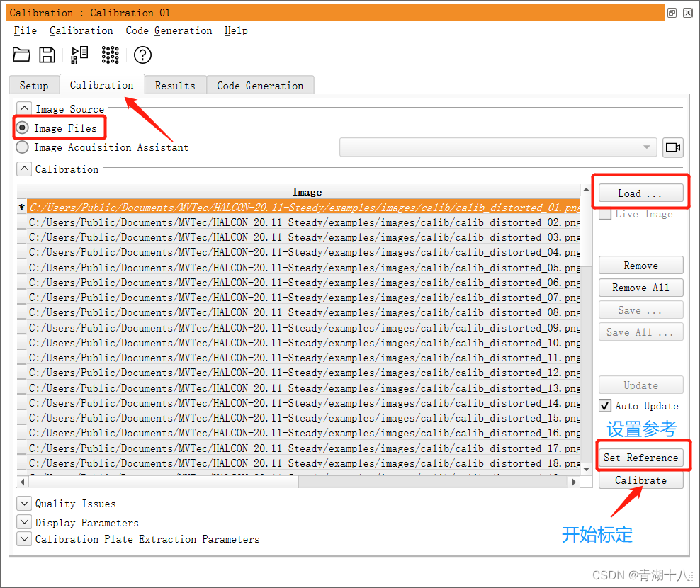Select the Image Files radio button
The image size is (700, 588).
pos(23,128)
